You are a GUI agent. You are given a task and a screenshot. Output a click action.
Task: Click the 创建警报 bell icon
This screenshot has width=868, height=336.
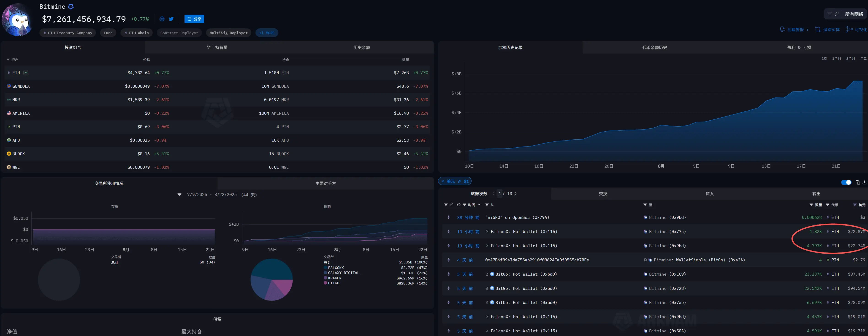pos(782,29)
